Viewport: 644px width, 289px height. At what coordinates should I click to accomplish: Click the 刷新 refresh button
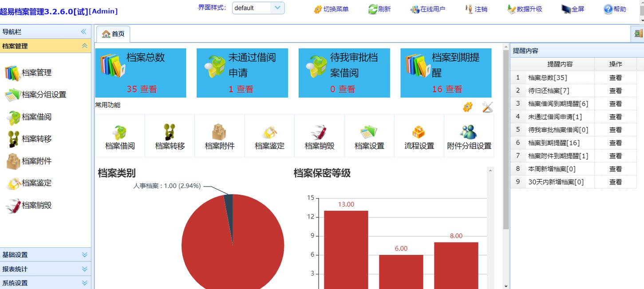coord(379,9)
